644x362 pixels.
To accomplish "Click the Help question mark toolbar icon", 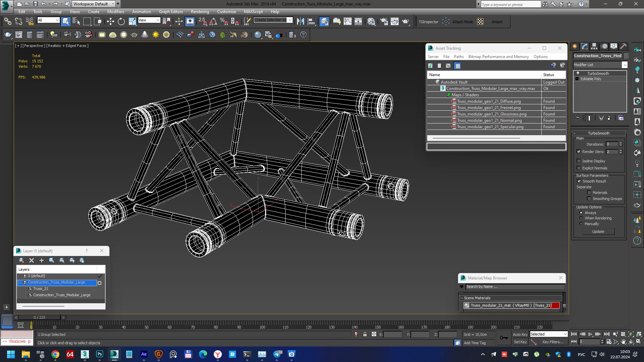I will click(303, 35).
